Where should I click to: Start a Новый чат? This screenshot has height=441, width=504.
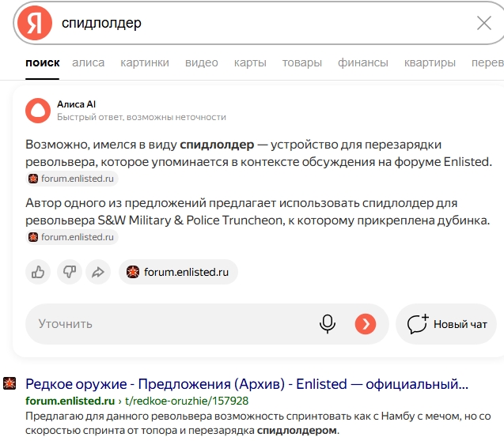(x=446, y=324)
